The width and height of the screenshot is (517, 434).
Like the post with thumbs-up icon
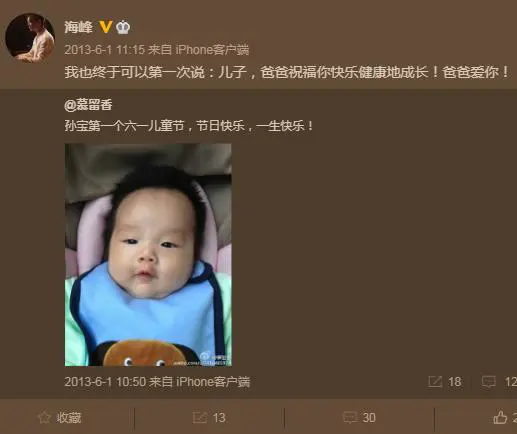tap(500, 418)
